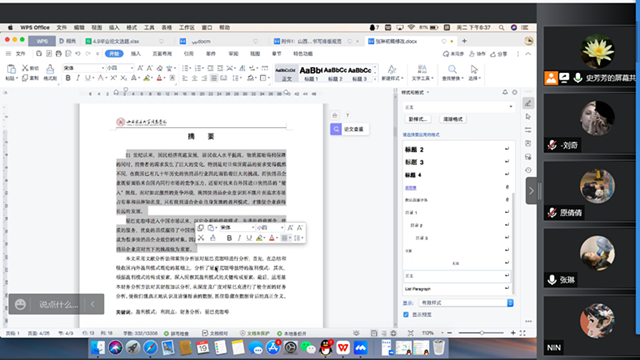Click the Bold button in the ribbon
Image resolution: width=640 pixels, height=360 pixels.
(x=68, y=78)
